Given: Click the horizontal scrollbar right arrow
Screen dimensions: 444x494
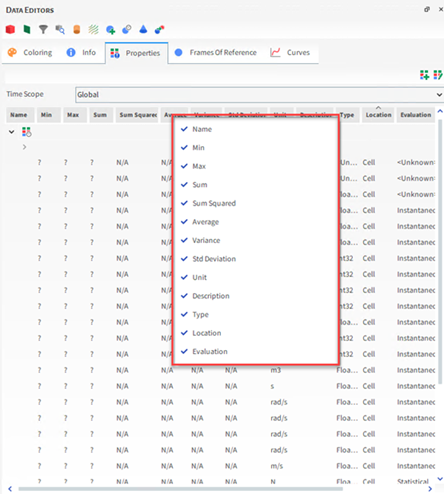Looking at the screenshot, I should (x=430, y=489).
